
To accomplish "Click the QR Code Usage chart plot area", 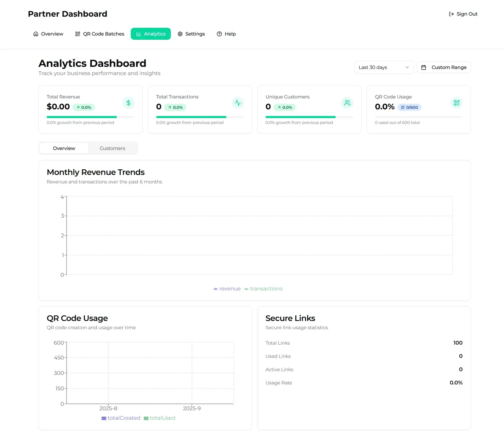I will [x=150, y=373].
